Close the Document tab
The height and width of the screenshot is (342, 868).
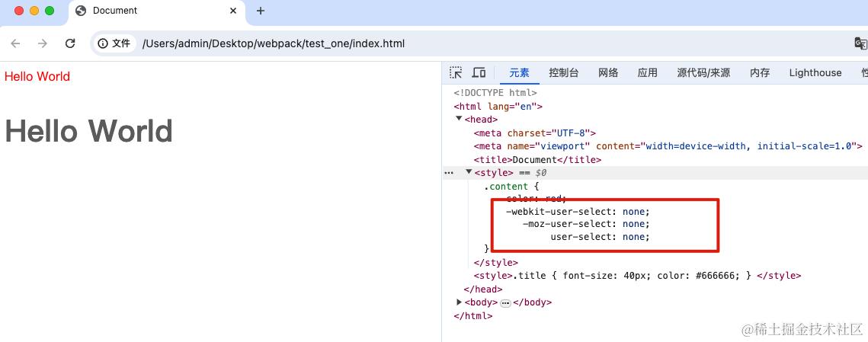click(233, 11)
